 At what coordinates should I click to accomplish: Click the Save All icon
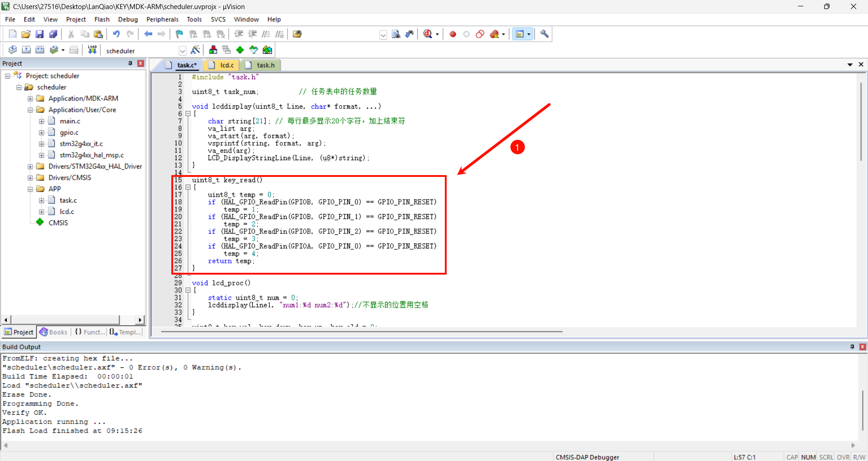coord(53,34)
